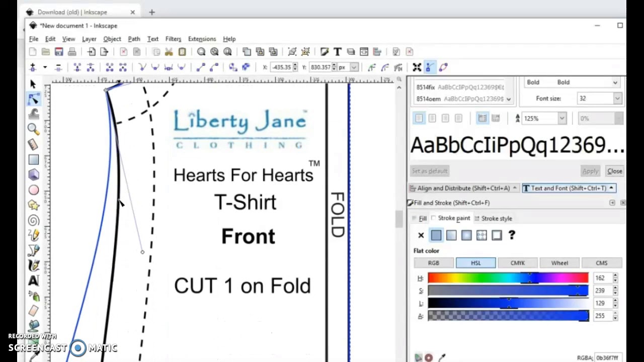This screenshot has width=644, height=362.
Task: Click the Print icon
Action: coord(72,52)
